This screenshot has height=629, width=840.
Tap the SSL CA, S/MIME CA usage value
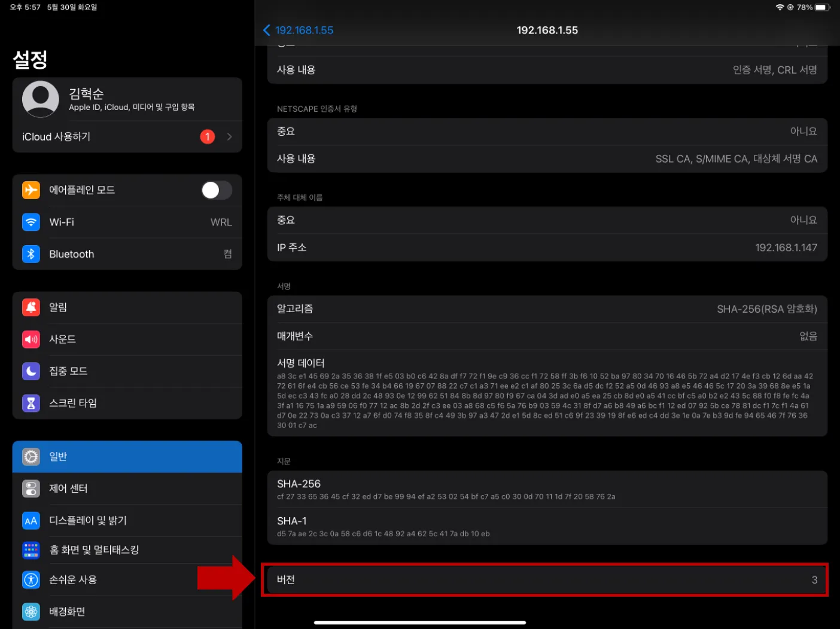pos(736,158)
